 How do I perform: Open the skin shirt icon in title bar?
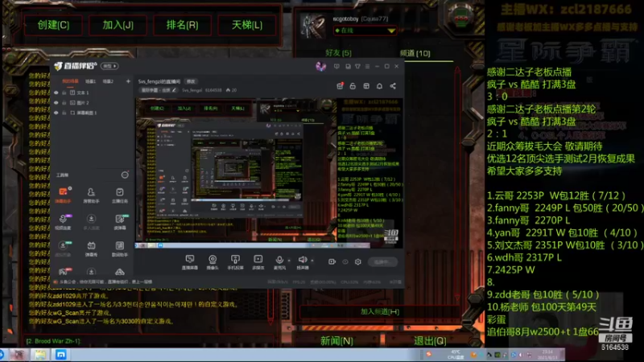pos(357,66)
